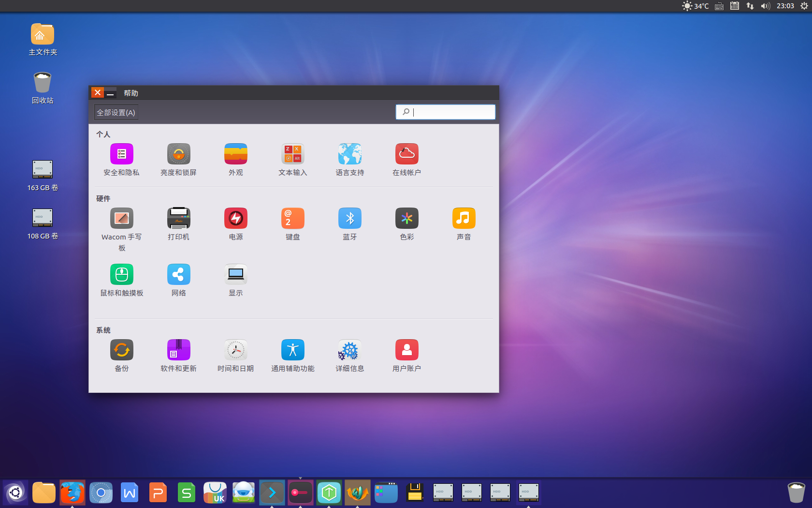The image size is (812, 508).
Task: Open weather indicator showing 34°C
Action: click(x=696, y=6)
